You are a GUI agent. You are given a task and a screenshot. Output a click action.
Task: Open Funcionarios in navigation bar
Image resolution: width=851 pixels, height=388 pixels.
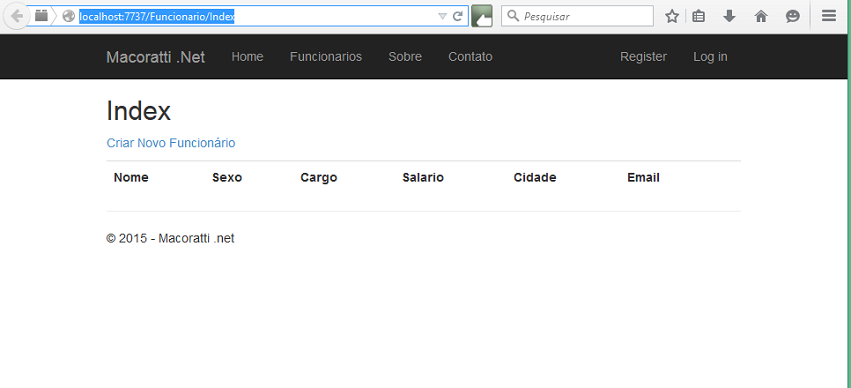[x=326, y=57]
